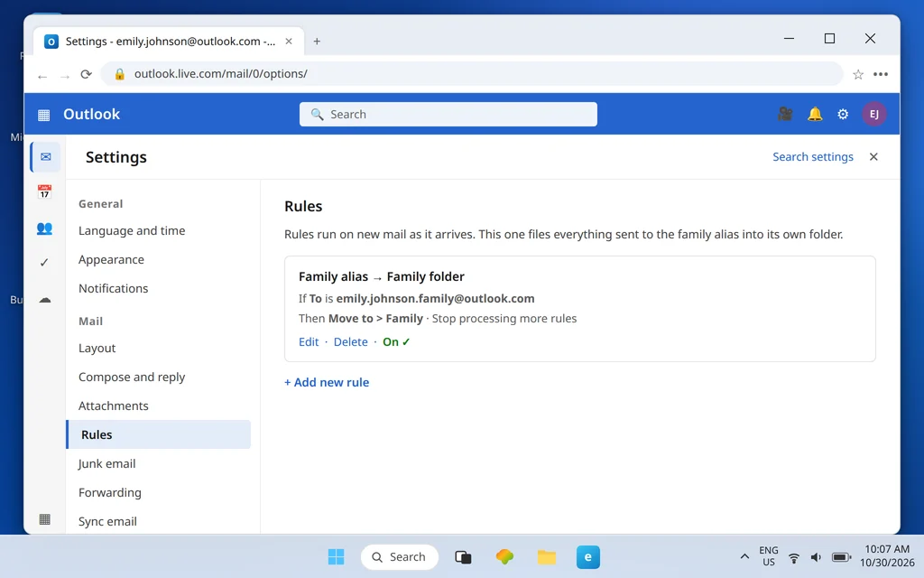The height and width of the screenshot is (578, 924).
Task: View site info via the lock icon
Action: [120, 74]
